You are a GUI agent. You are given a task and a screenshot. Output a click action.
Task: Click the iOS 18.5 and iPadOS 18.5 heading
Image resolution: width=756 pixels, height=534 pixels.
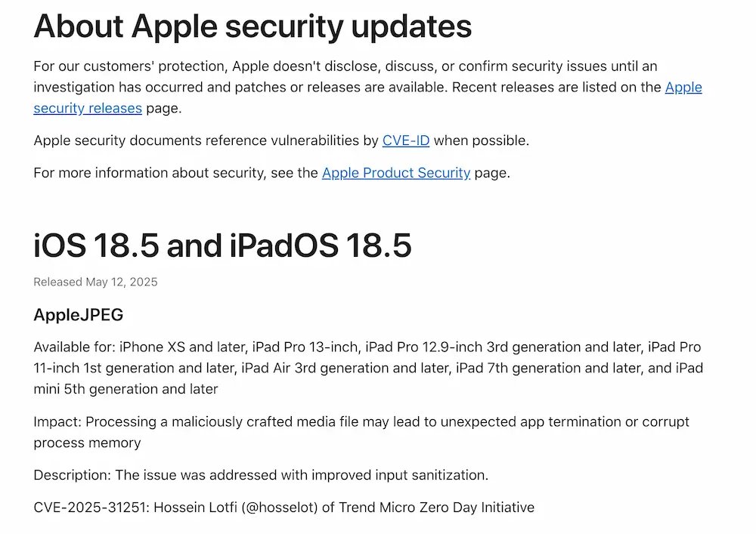point(222,246)
